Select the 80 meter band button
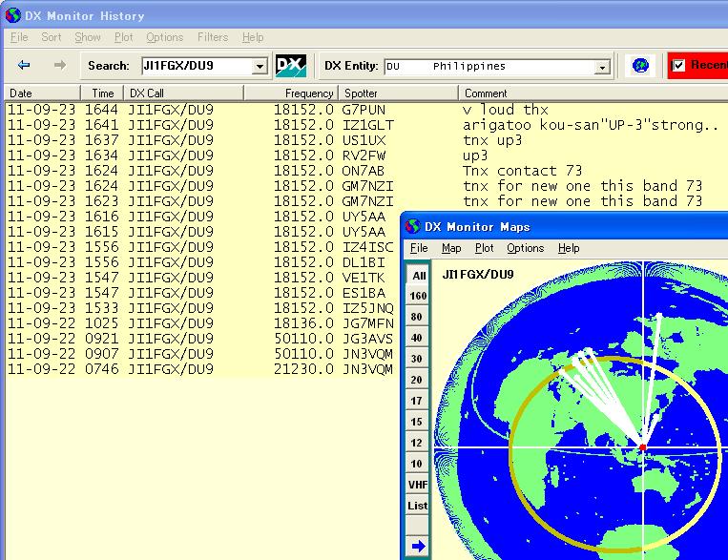The height and width of the screenshot is (560, 728). click(x=417, y=317)
